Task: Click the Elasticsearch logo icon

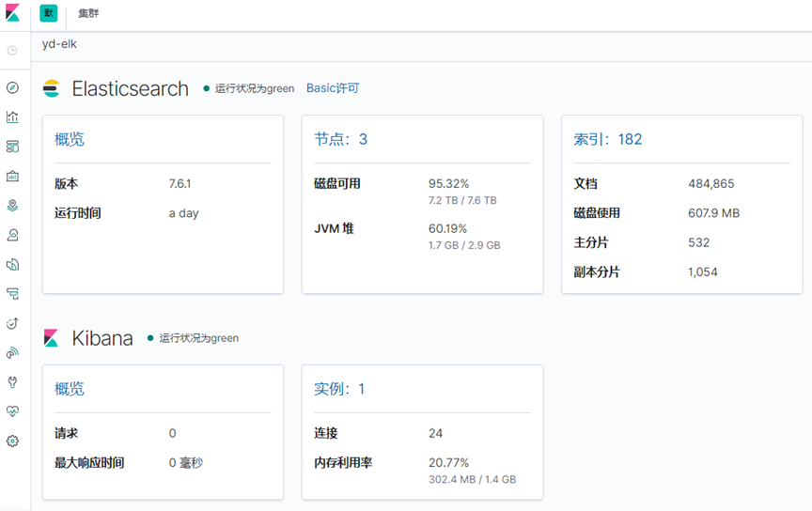Action: (52, 88)
